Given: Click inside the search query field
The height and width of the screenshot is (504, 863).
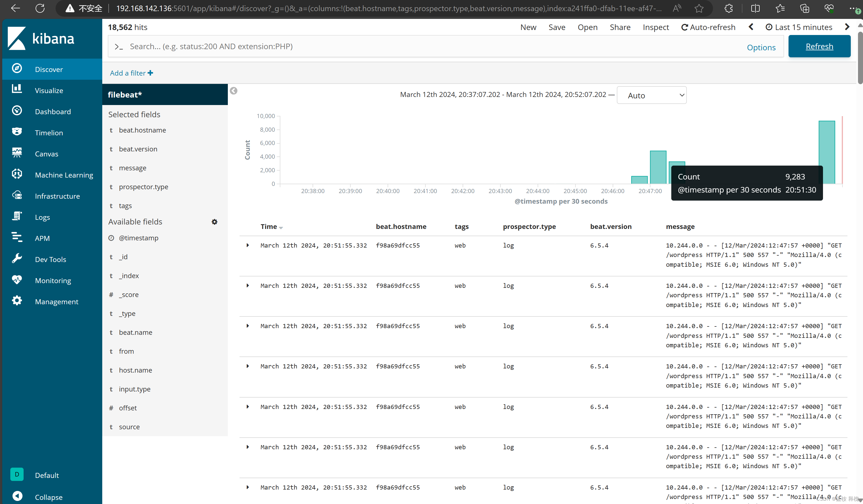Looking at the screenshot, I should (411, 46).
